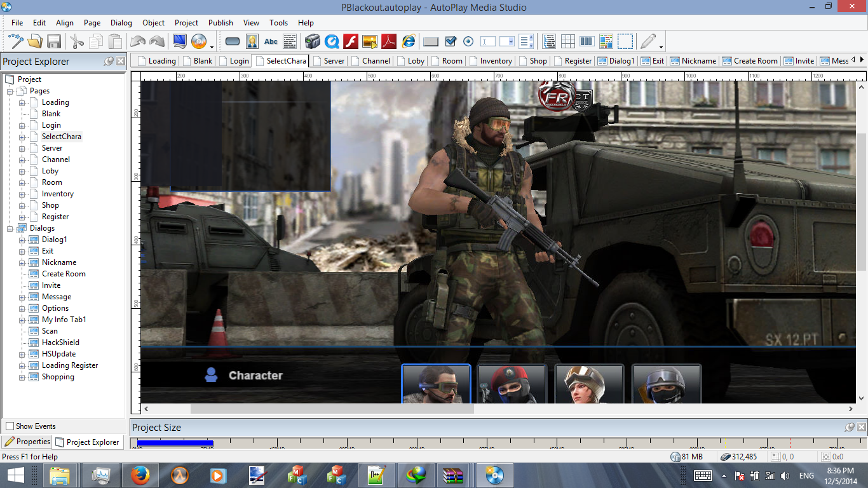Click the Build disc icon

[199, 42]
